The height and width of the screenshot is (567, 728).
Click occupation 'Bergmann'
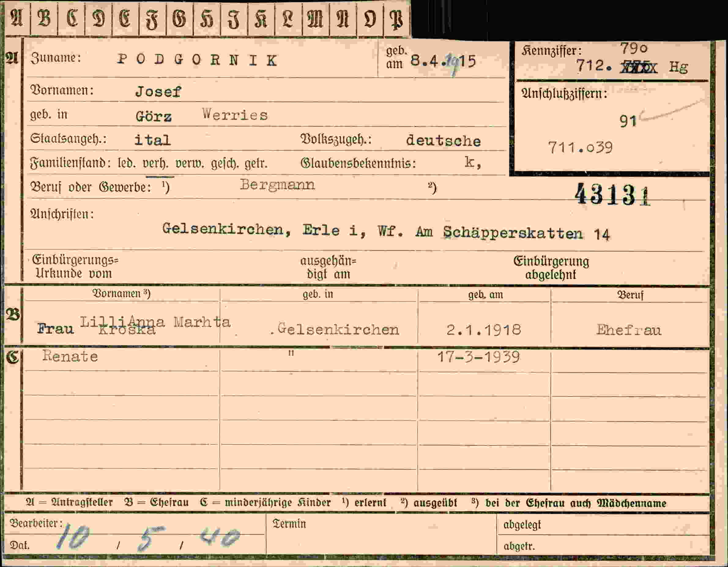pyautogui.click(x=277, y=185)
